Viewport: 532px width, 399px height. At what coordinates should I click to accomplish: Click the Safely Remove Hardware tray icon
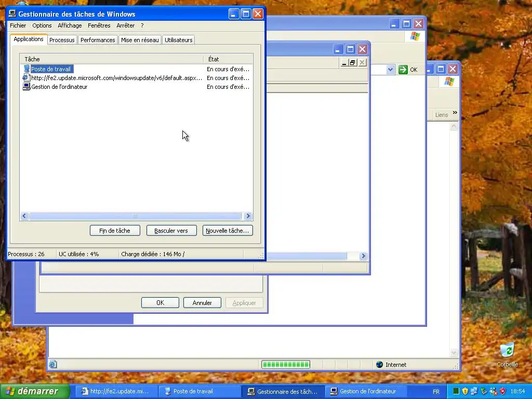(x=484, y=391)
